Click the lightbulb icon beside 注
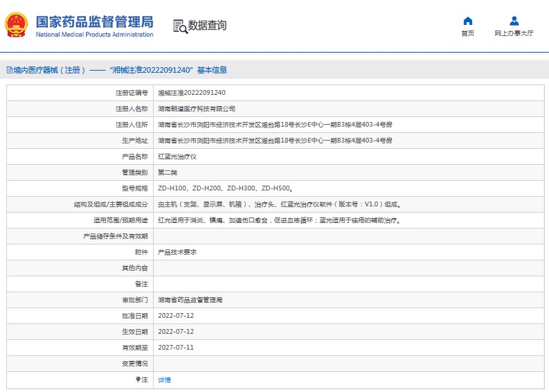Image resolution: width=549 pixels, height=392 pixels. (138, 380)
